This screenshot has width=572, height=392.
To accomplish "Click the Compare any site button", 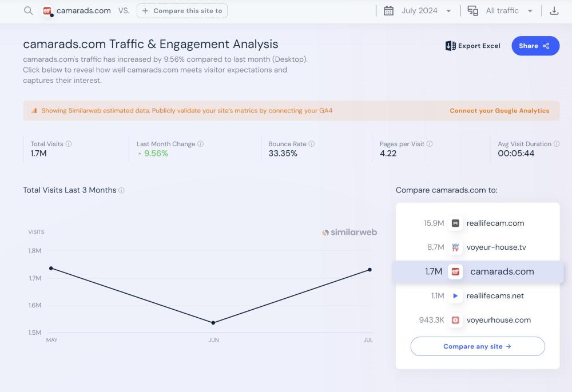I will point(477,346).
